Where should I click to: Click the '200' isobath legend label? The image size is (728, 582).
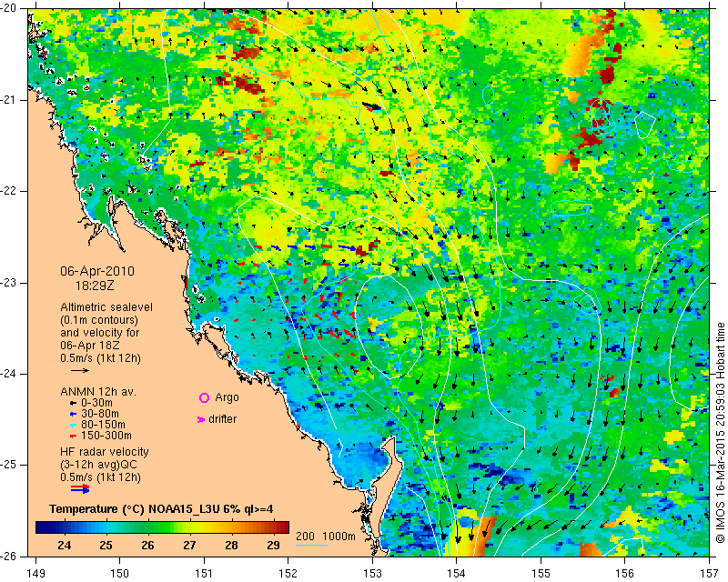coord(305,537)
